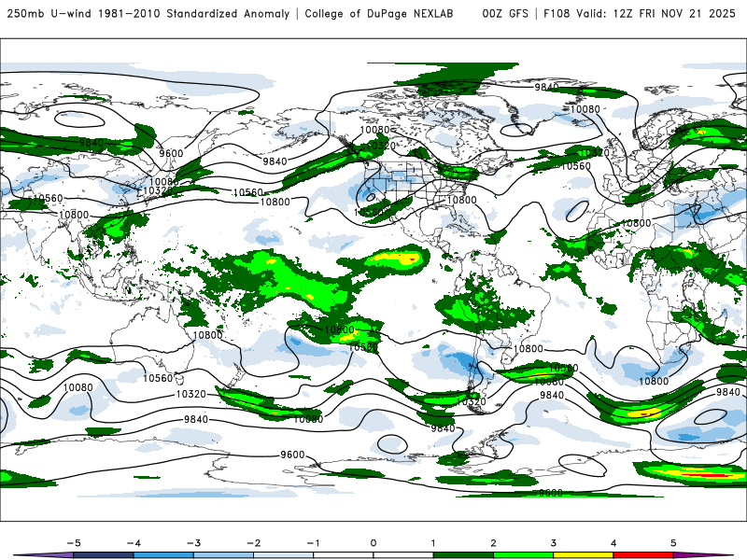Click the '10800' contour label over southeastern United States

coord(461,200)
